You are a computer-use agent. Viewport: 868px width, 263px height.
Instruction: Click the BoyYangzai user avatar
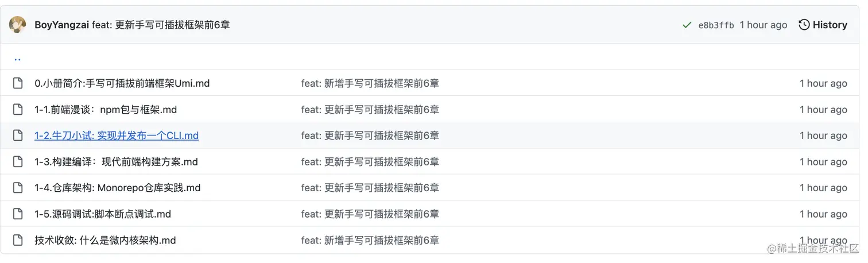click(x=17, y=25)
